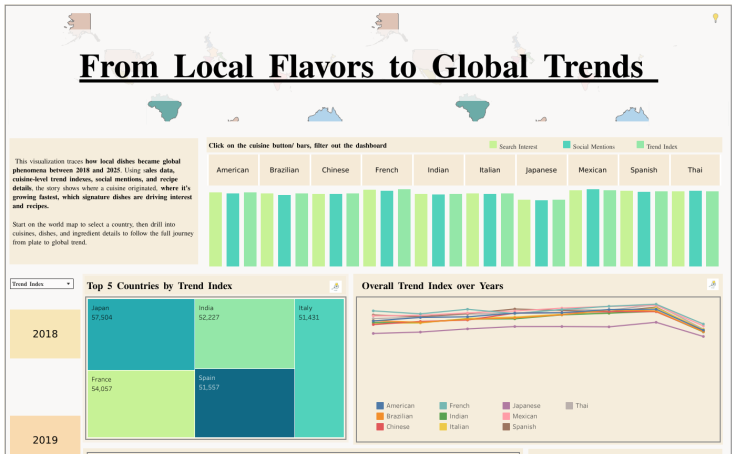The width and height of the screenshot is (736, 454).
Task: Filter dashboard by Brazilian cuisine button
Action: (x=284, y=170)
